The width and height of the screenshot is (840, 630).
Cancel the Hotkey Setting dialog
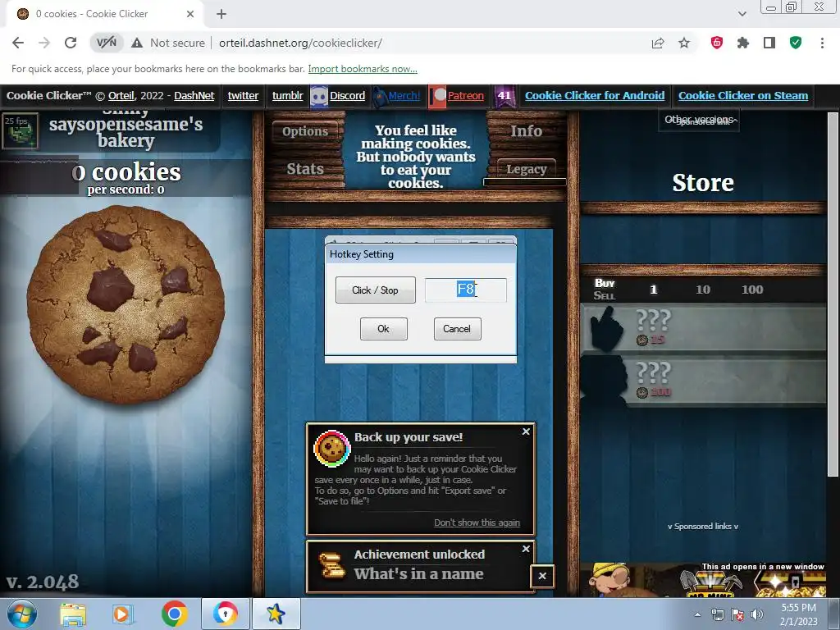(x=457, y=329)
